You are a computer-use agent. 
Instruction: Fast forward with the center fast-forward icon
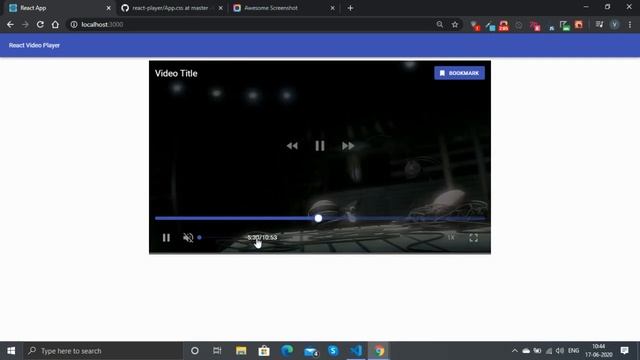click(348, 146)
